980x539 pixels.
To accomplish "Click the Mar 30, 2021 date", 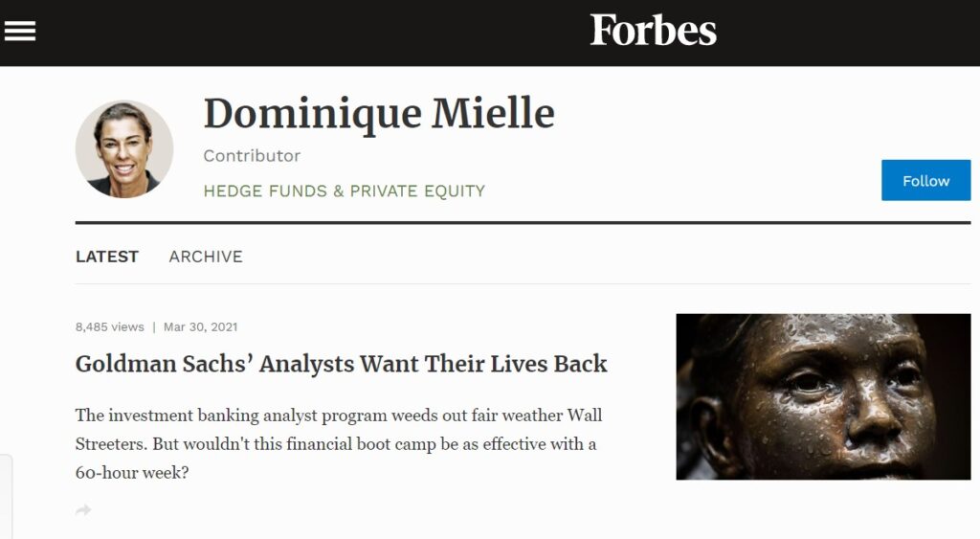I will coord(201,327).
